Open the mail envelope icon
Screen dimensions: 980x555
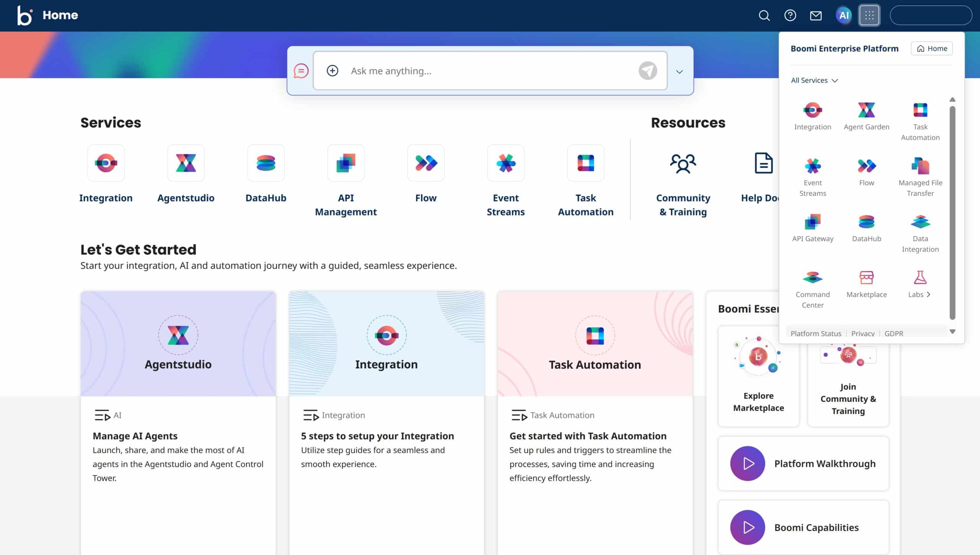[x=816, y=15]
